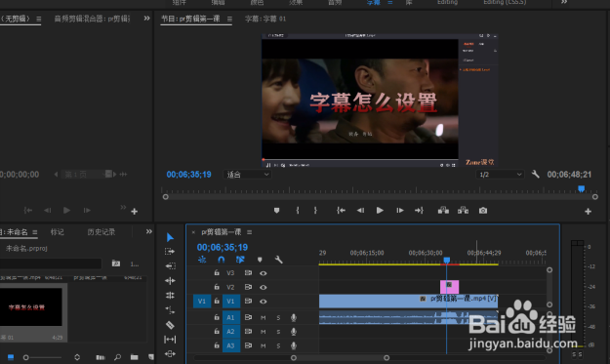This screenshot has height=364, width=610.
Task: Toggle Linked Selection in timeline
Action: [240, 260]
